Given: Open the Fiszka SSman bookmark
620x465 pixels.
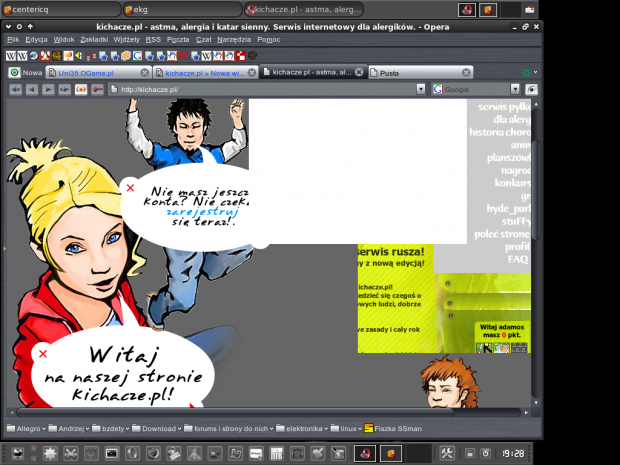Looking at the screenshot, I should 393,429.
